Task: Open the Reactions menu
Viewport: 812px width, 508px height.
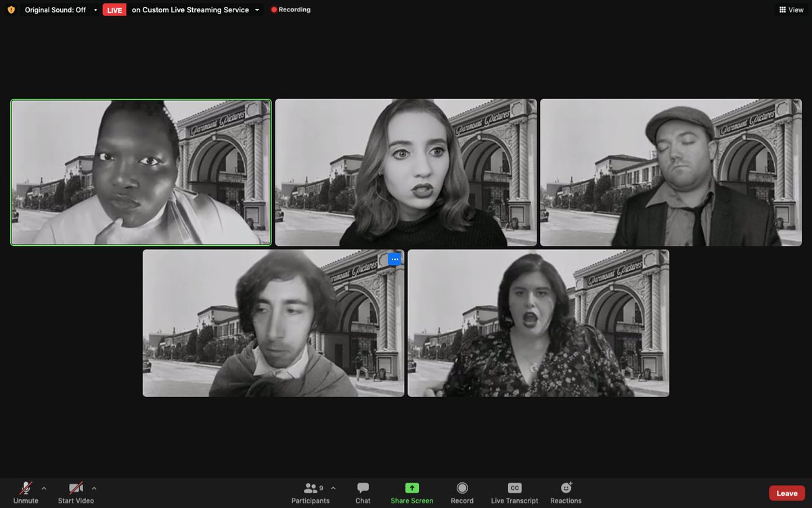Action: (566, 492)
